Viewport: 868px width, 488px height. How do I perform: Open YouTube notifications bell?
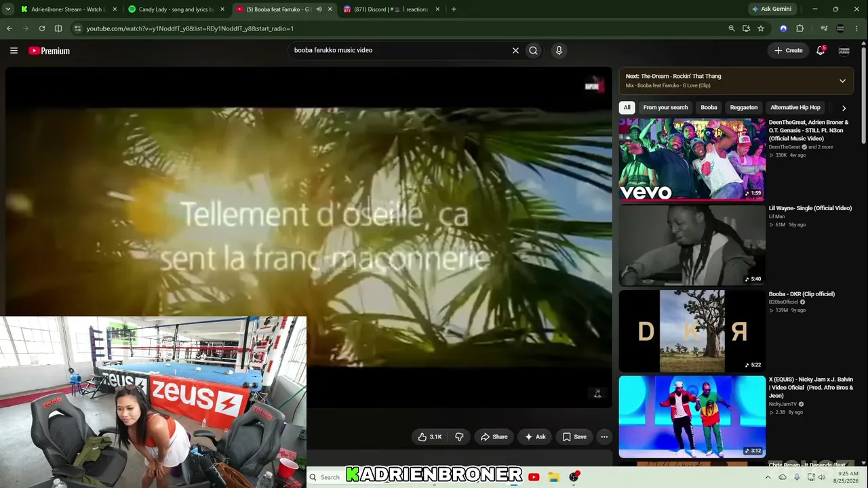click(x=821, y=50)
